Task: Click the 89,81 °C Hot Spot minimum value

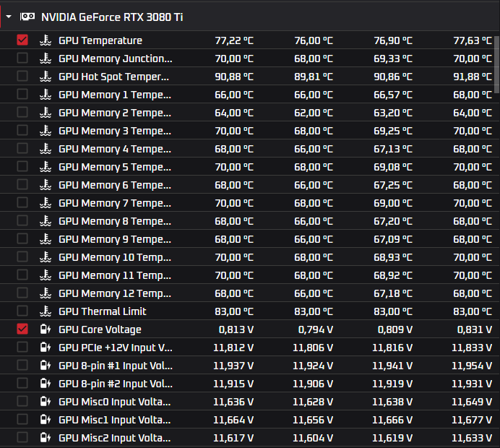Action: (x=314, y=77)
